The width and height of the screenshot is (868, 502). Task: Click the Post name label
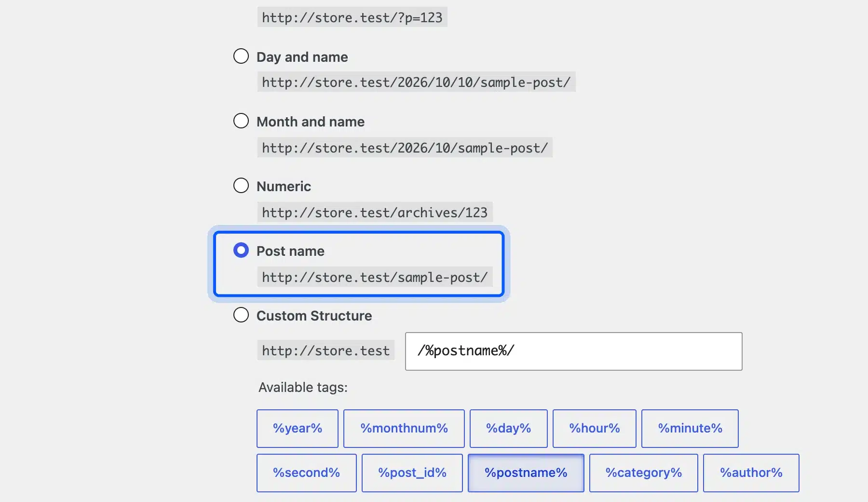(x=290, y=251)
